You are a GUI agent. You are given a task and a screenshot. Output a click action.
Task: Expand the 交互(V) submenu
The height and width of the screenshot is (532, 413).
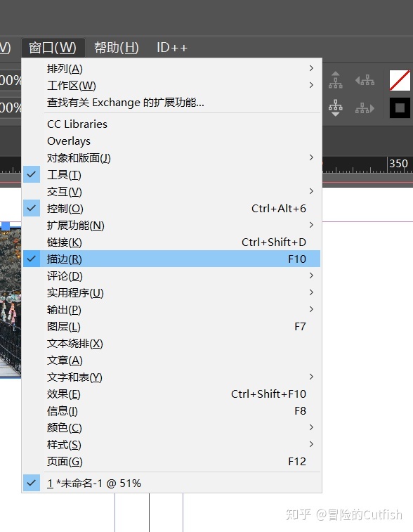171,192
